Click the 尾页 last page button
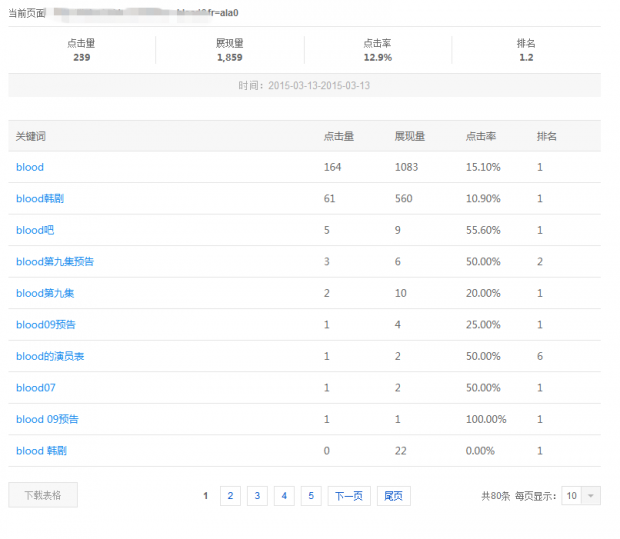Screen dimensions: 620x539 393,496
